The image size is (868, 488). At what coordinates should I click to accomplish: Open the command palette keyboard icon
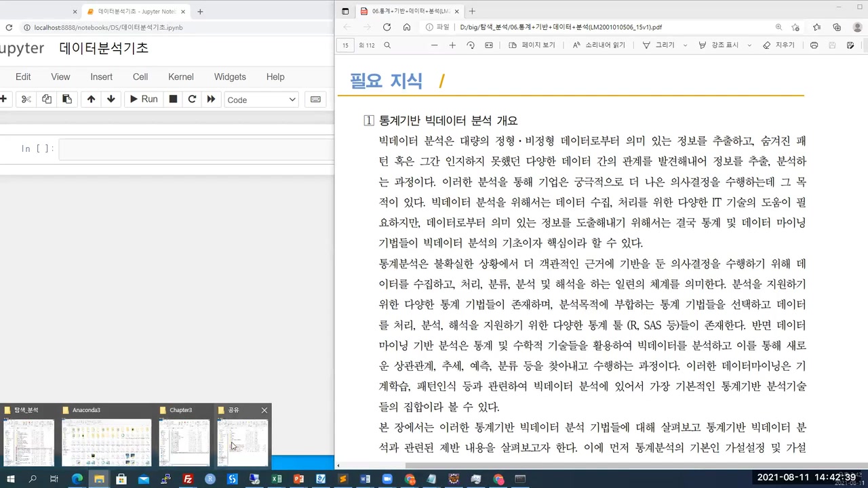[x=315, y=99]
